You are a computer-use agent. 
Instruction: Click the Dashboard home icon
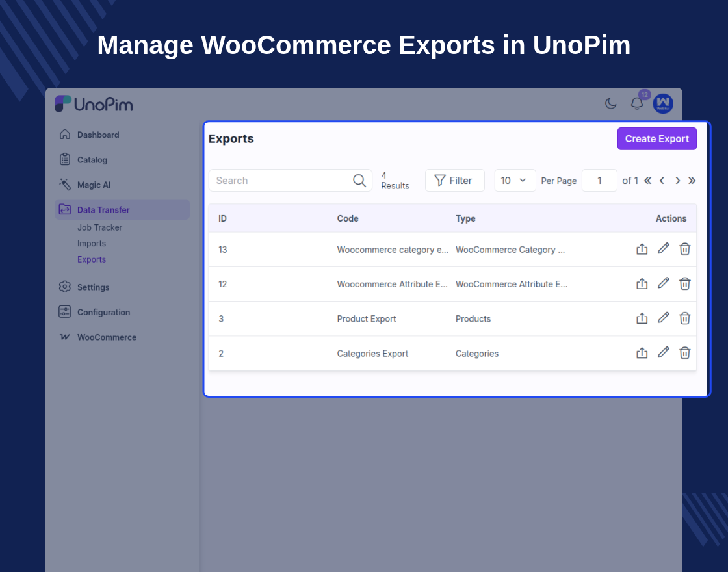(x=65, y=134)
